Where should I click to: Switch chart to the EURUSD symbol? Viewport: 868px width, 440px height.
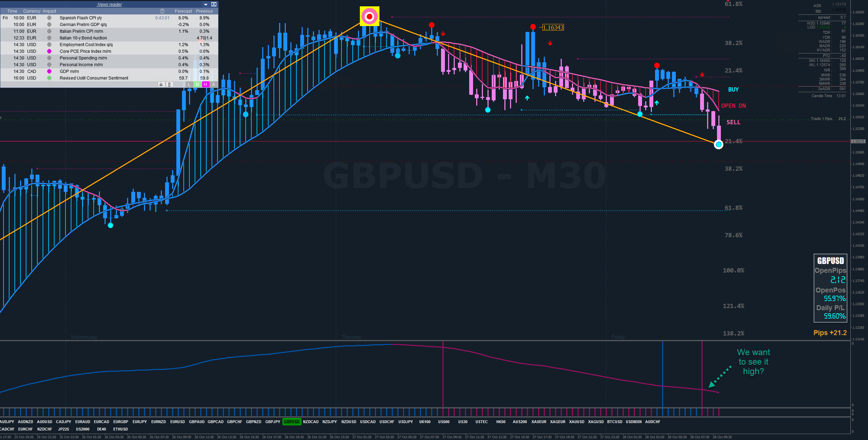(177, 422)
